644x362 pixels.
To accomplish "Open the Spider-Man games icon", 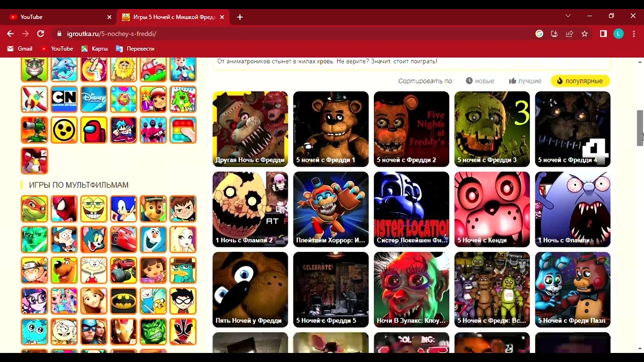I will pos(64,209).
